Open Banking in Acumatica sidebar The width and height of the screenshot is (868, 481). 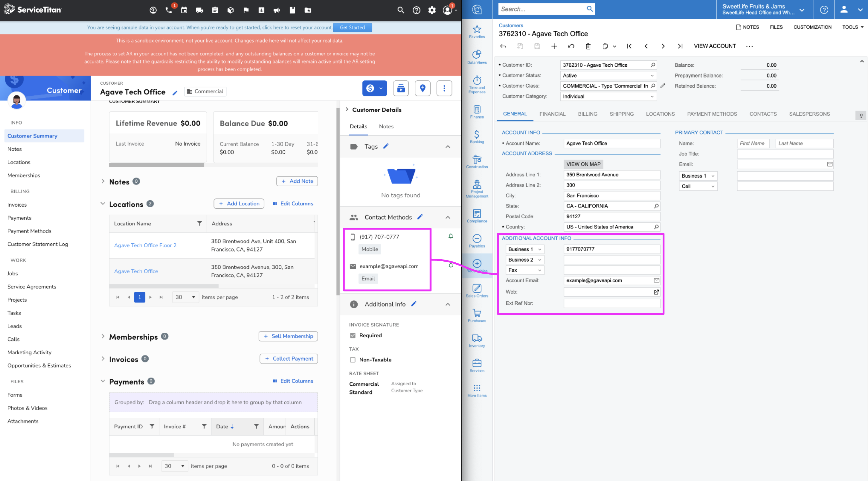pos(477,137)
